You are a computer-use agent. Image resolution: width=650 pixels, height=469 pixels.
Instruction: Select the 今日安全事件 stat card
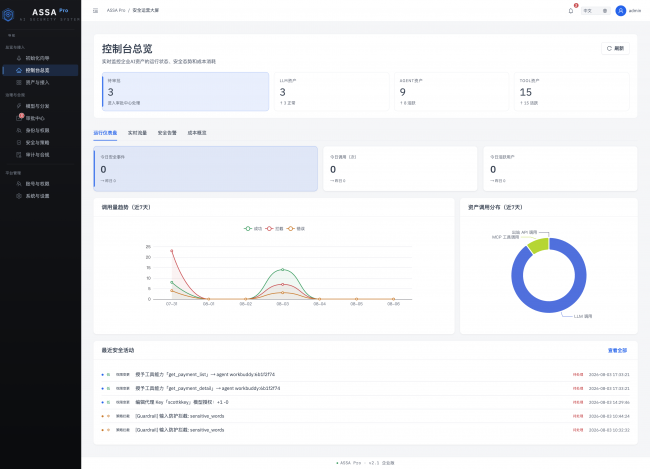point(206,169)
